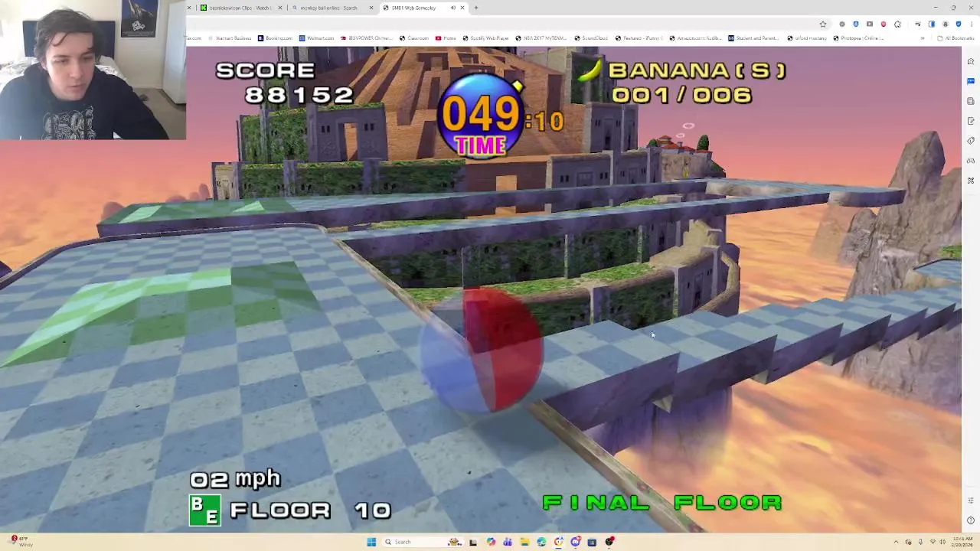Click the gear extension icon in toolbar
The height and width of the screenshot is (551, 980).
[842, 24]
